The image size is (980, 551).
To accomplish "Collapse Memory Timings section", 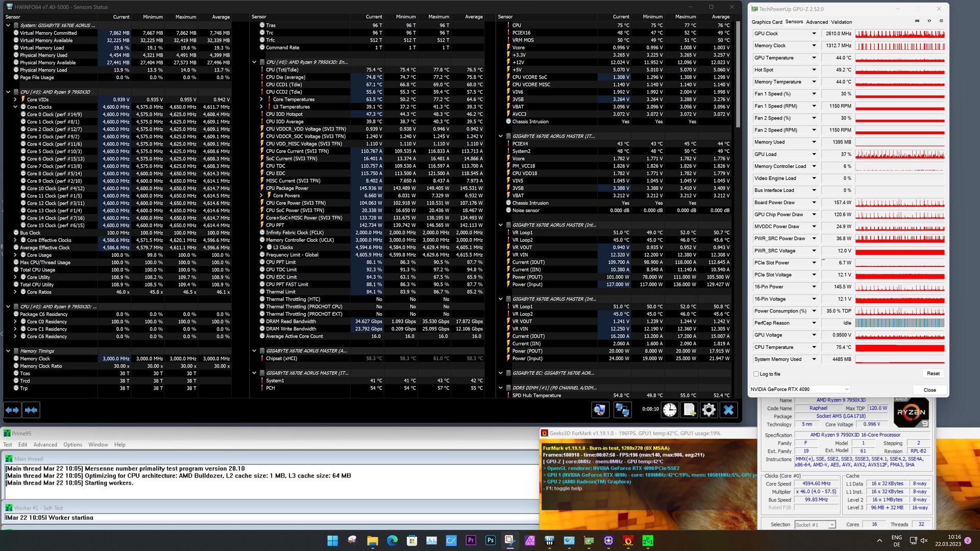I will 8,351.
